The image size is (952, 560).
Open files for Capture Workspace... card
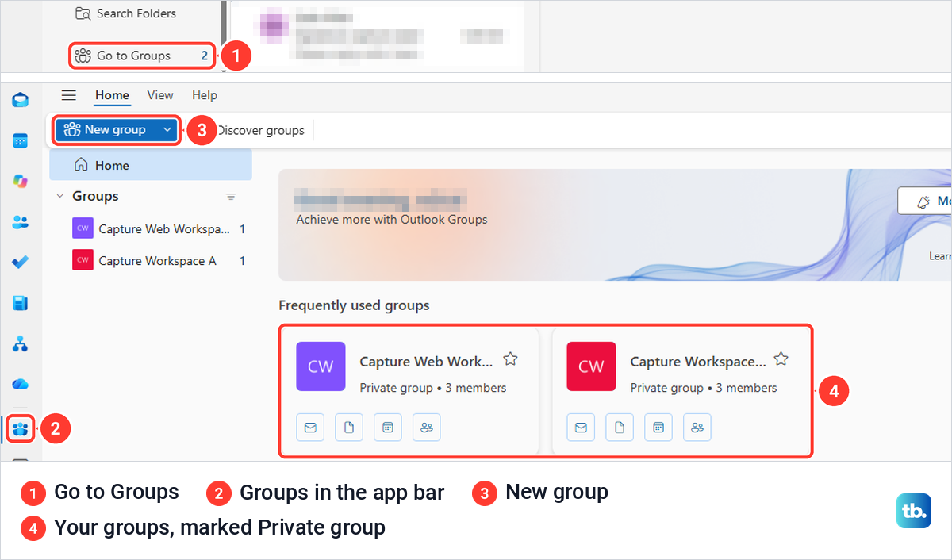620,428
